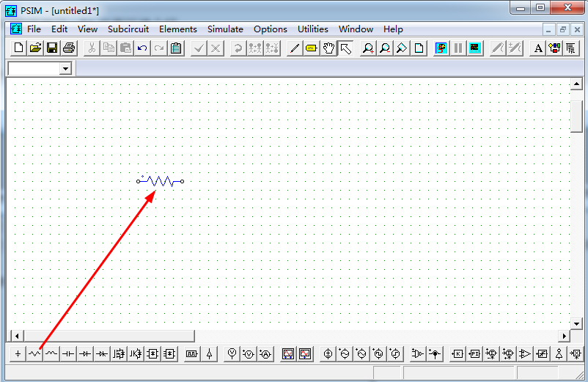Click the horizontal scrollbar right arrow
Screen dimensions: 588x382
(x=564, y=336)
